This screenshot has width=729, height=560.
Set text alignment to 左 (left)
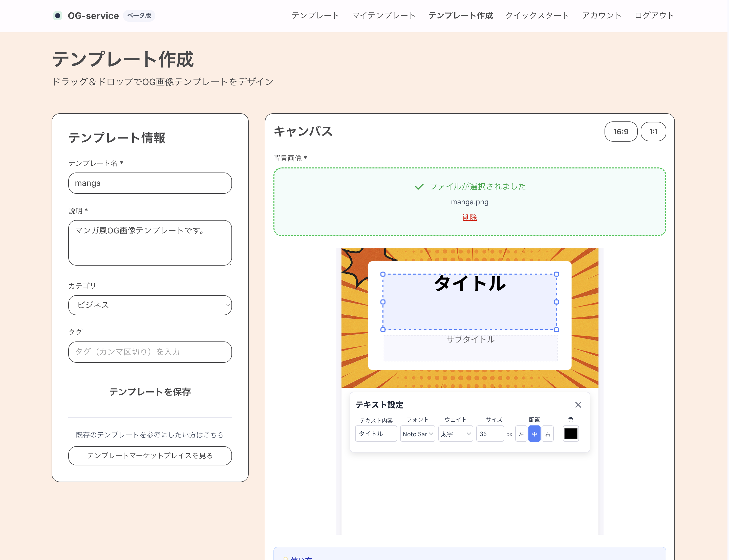point(521,434)
